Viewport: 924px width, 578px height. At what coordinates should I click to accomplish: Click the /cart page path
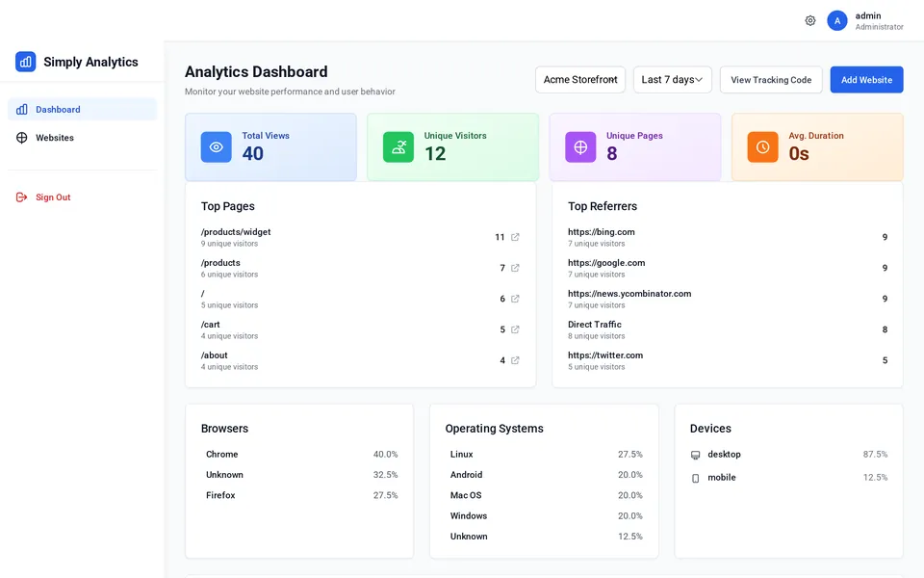211,325
